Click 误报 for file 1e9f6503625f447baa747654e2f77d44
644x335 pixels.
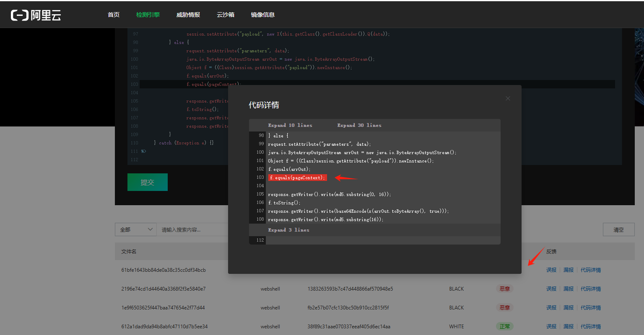(551, 308)
